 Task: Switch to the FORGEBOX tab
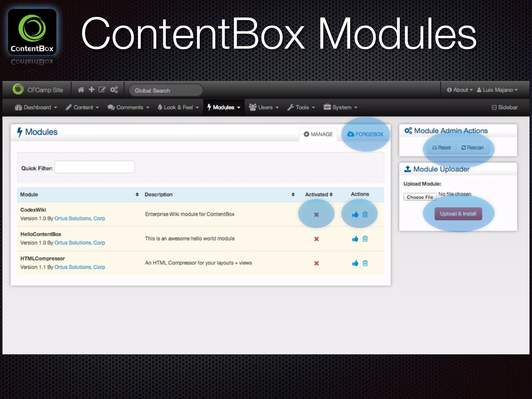[x=365, y=134]
